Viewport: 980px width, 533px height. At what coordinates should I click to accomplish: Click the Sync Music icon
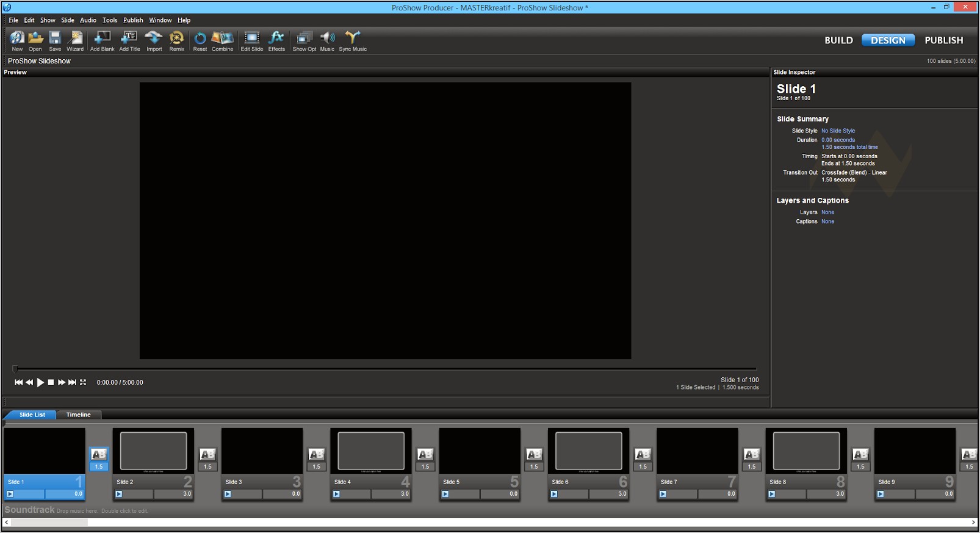pyautogui.click(x=353, y=41)
